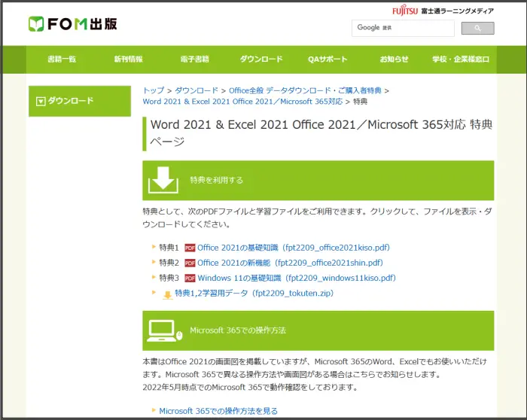Screen dimensions: 527x420
Task: Click the PDF icon for 特典3
Action: click(x=190, y=278)
